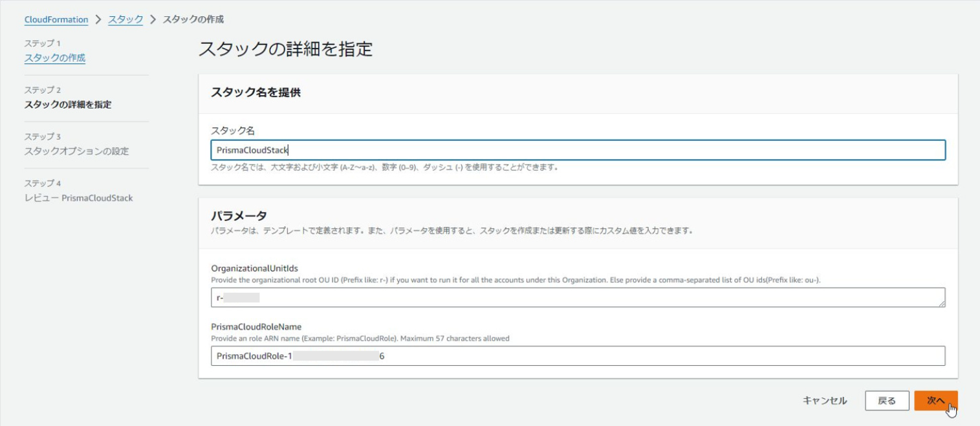The image size is (980, 426).
Task: Click the パラメータ section header
Action: click(239, 215)
